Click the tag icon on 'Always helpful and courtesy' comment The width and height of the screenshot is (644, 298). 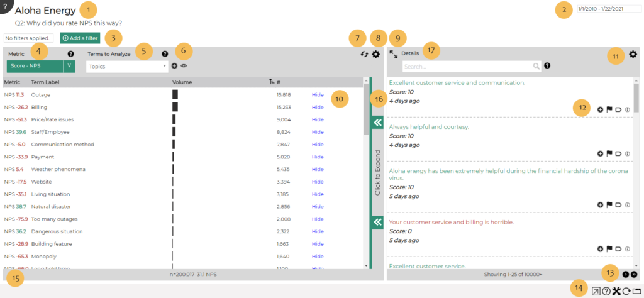tap(618, 153)
